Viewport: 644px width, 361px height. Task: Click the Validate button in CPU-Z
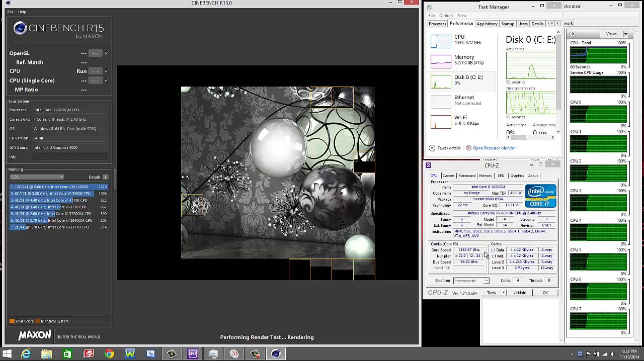click(x=520, y=293)
